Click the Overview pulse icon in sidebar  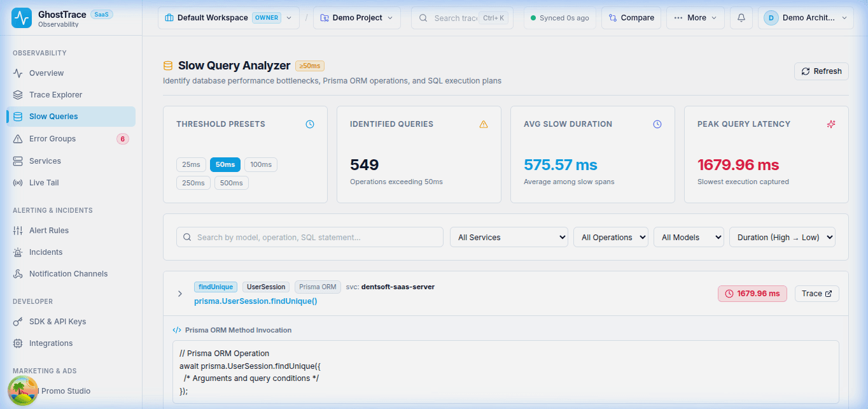18,73
